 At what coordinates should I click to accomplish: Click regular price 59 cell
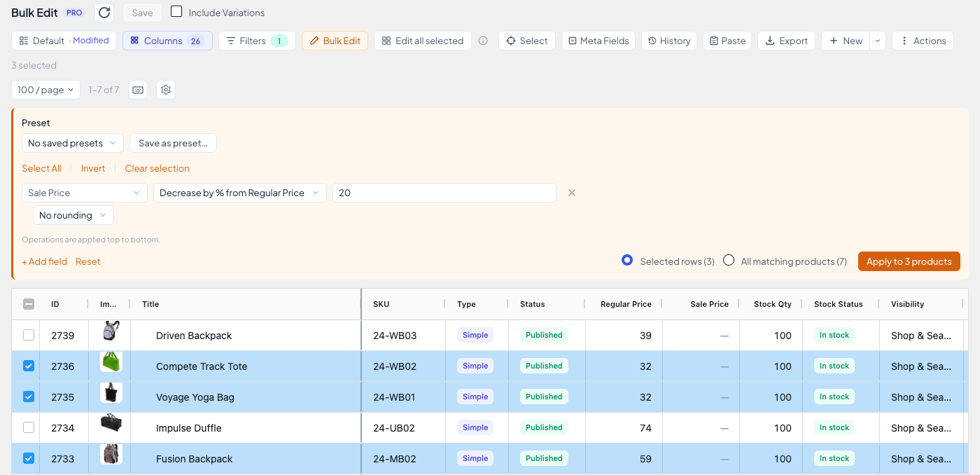pos(624,458)
